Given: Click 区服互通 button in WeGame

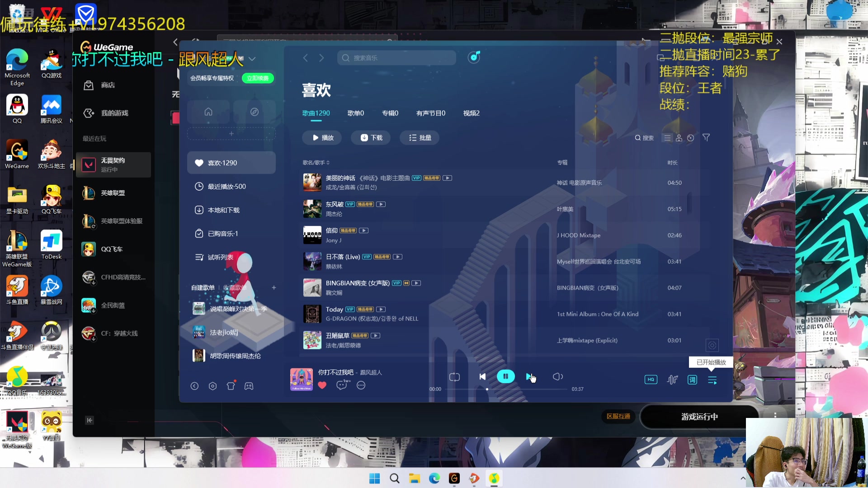Looking at the screenshot, I should pyautogui.click(x=618, y=416).
